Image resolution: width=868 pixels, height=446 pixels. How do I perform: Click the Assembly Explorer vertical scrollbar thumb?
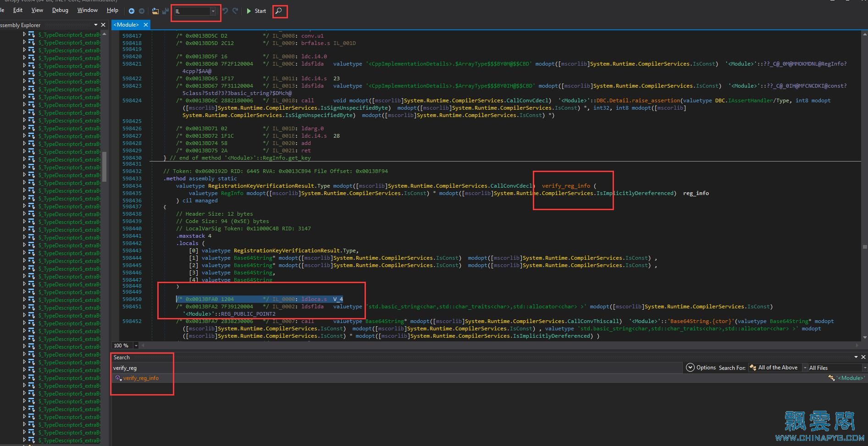pos(105,166)
